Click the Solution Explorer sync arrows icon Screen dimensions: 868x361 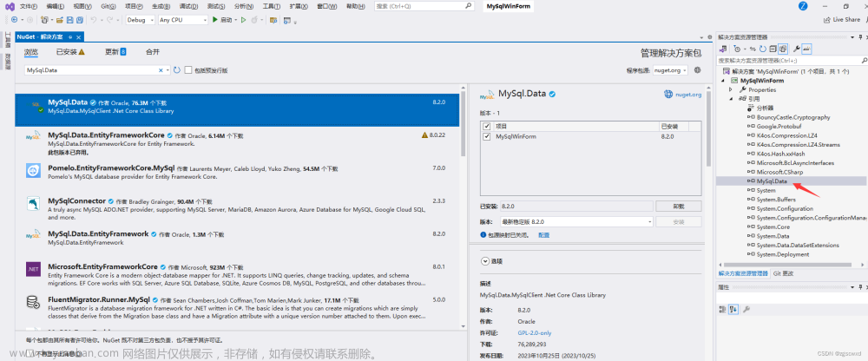(x=753, y=49)
